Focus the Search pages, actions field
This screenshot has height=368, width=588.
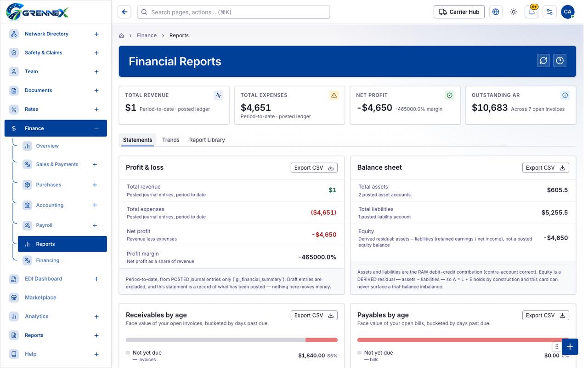pyautogui.click(x=233, y=12)
